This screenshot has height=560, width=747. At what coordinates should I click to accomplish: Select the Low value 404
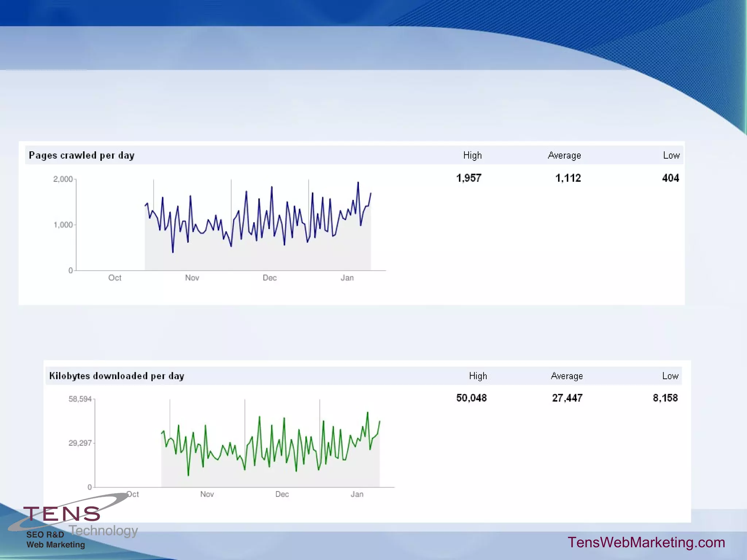[670, 178]
